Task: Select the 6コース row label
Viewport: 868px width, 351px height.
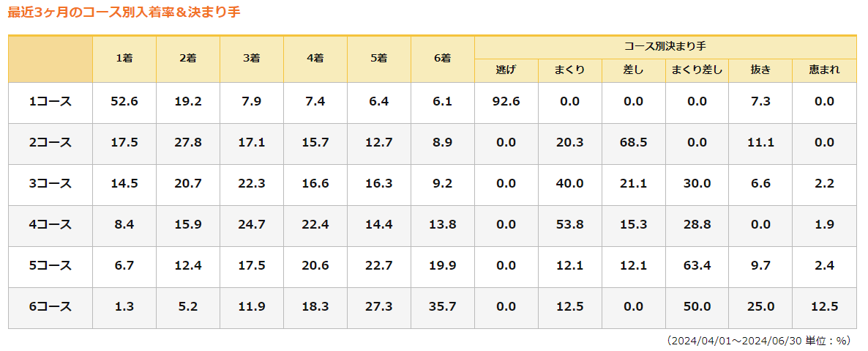Action: 50,307
